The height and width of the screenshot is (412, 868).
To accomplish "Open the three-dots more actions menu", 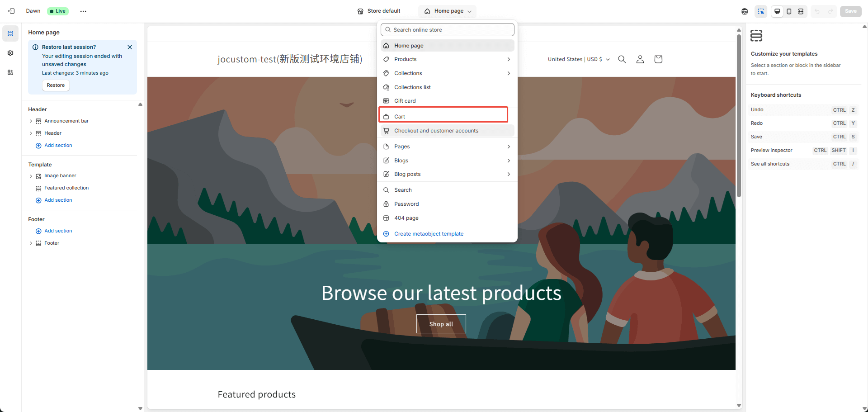I will [83, 11].
